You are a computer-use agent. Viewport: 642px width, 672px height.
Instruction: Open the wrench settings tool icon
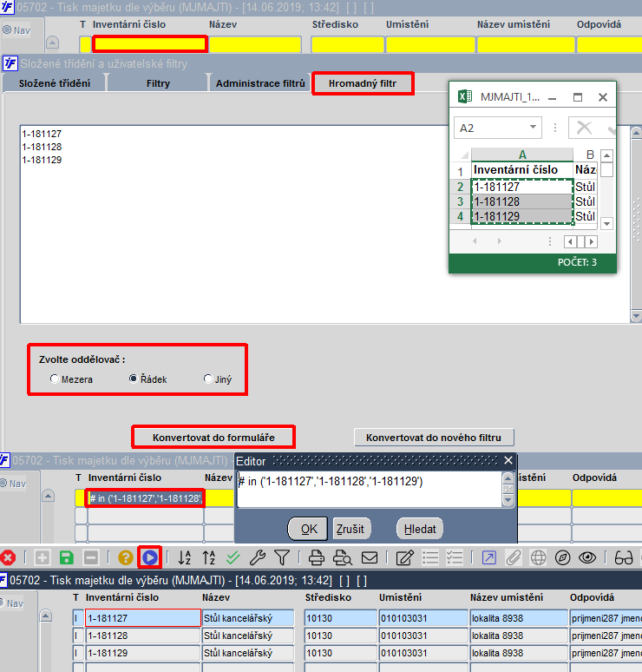tap(258, 557)
